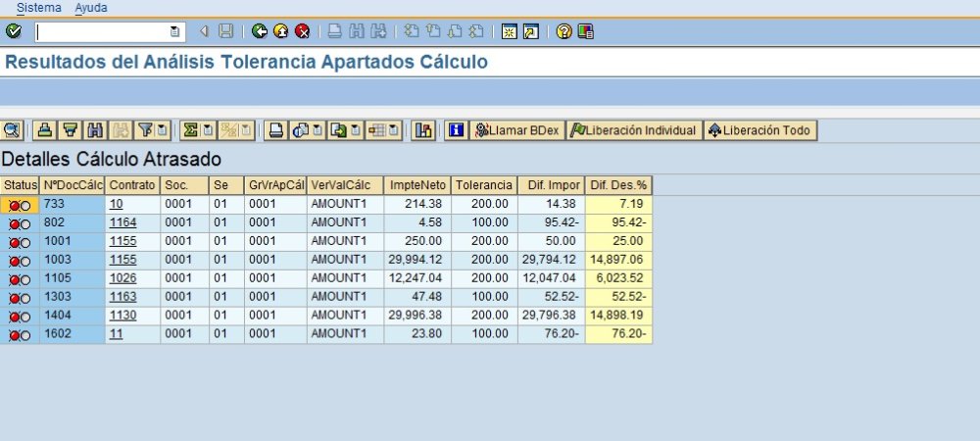Click the yellow Exit arrow icon

281,31
